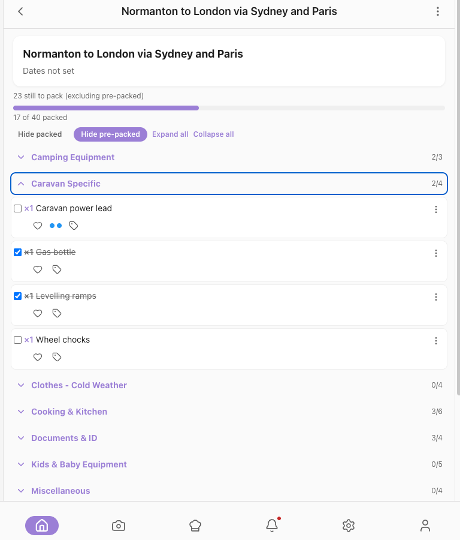Go to the Home tab
The width and height of the screenshot is (460, 540).
[42, 526]
